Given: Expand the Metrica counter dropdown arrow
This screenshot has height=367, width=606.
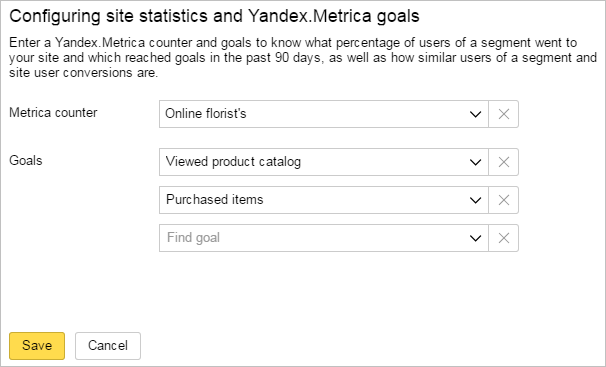Looking at the screenshot, I should [475, 114].
